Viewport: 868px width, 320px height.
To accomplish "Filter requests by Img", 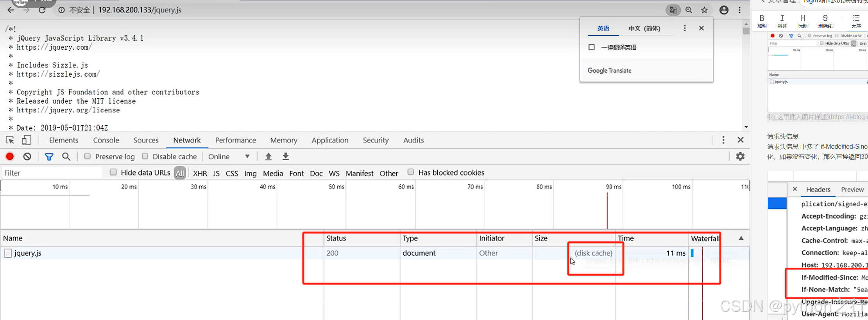I will [x=250, y=173].
